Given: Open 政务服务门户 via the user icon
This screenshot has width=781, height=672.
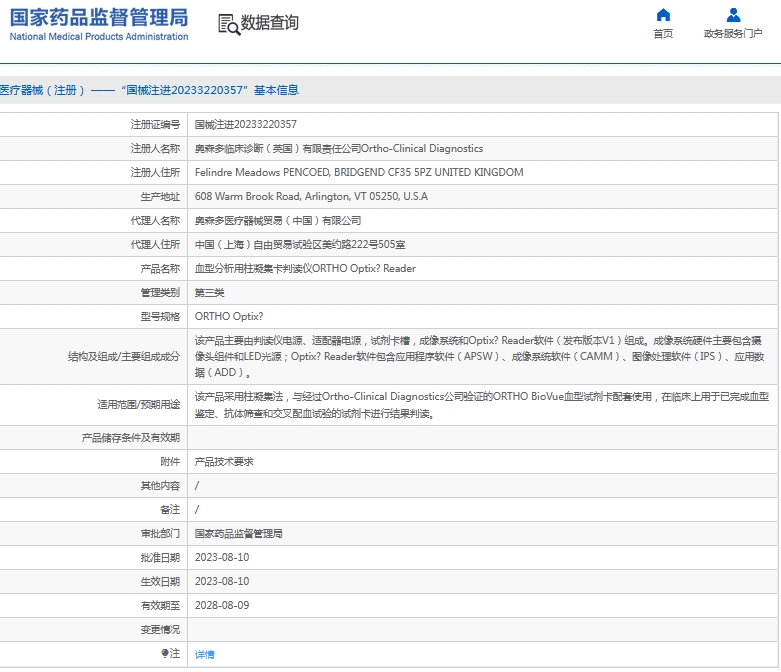Looking at the screenshot, I should (x=733, y=15).
